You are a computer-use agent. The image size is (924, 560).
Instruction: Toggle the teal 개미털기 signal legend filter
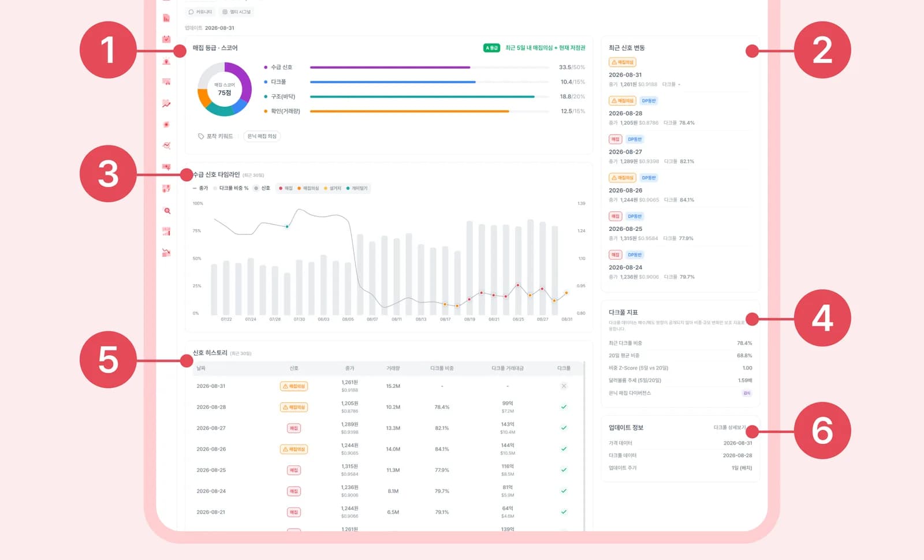357,188
